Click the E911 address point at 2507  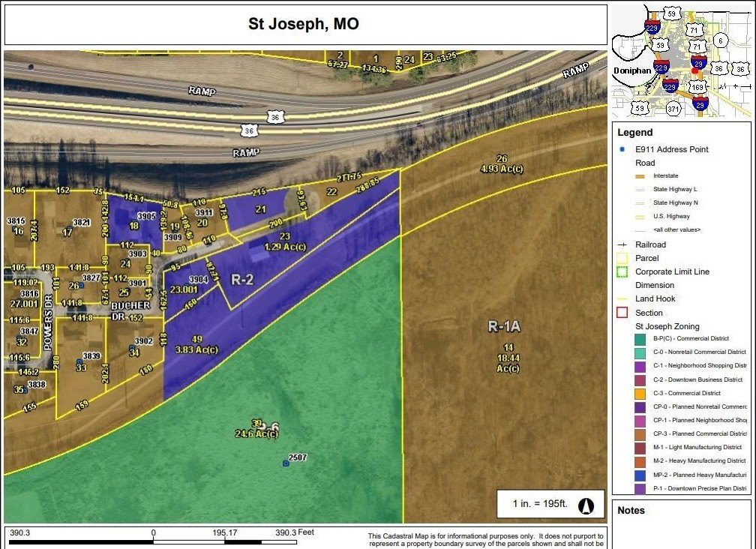(x=286, y=463)
